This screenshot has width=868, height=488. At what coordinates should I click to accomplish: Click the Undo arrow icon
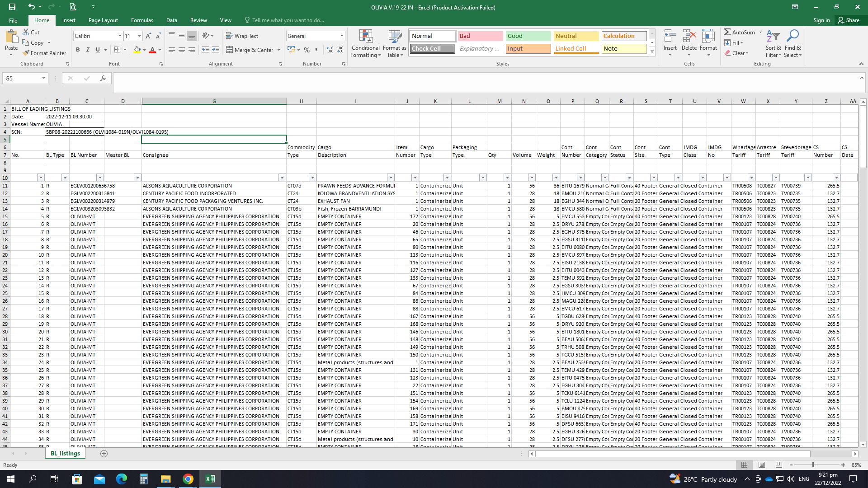31,7
